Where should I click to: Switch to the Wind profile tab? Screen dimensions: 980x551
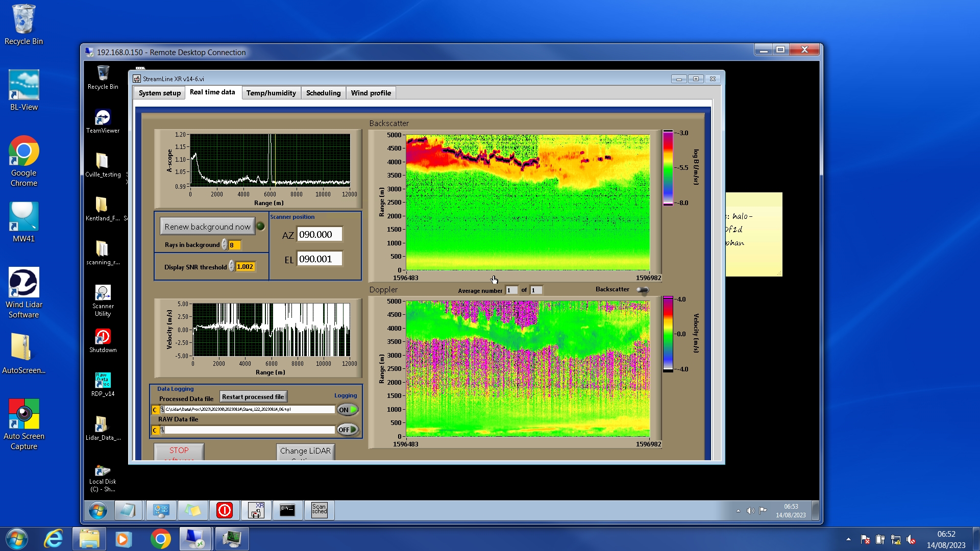click(371, 93)
